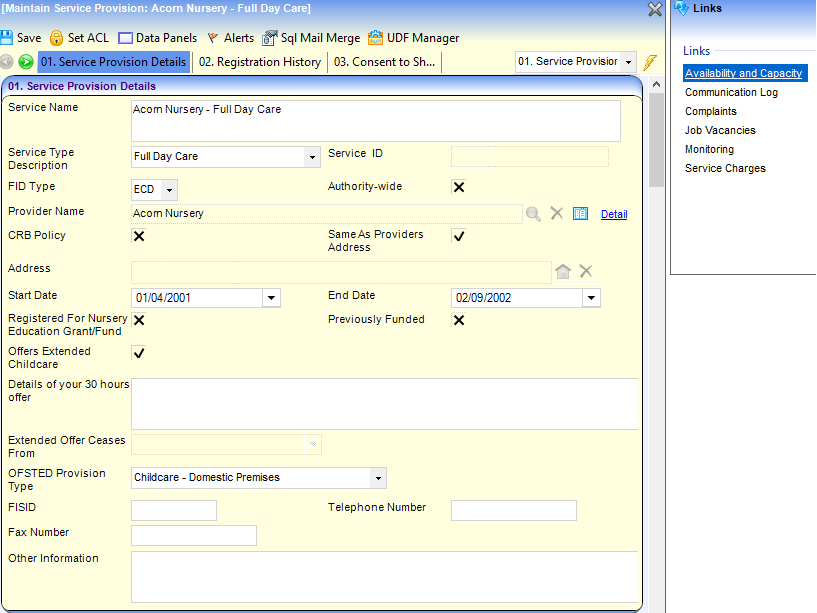817x613 pixels.
Task: Click the form's vertical scrollbar
Action: pyautogui.click(x=656, y=300)
